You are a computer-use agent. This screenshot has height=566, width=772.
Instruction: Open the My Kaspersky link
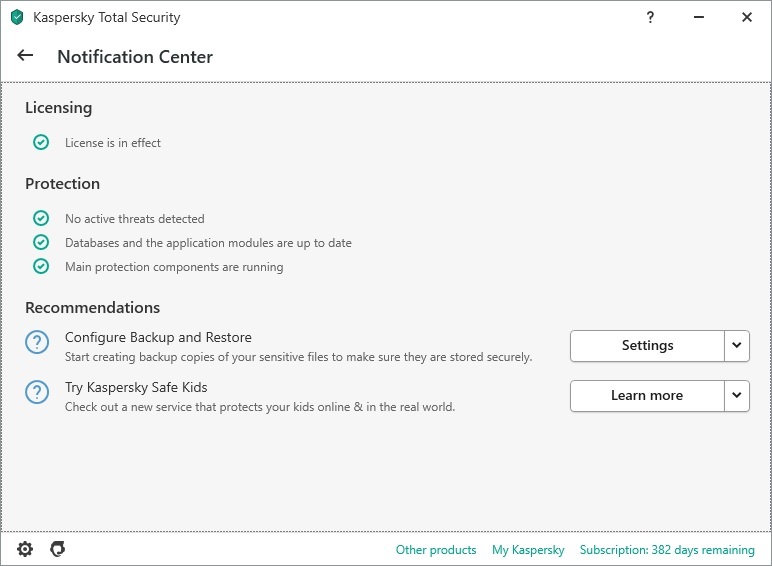(x=528, y=550)
